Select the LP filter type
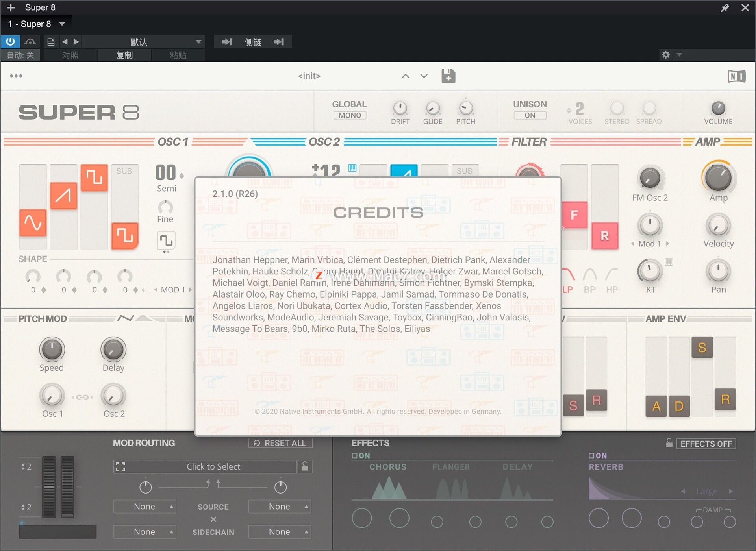 click(x=567, y=281)
